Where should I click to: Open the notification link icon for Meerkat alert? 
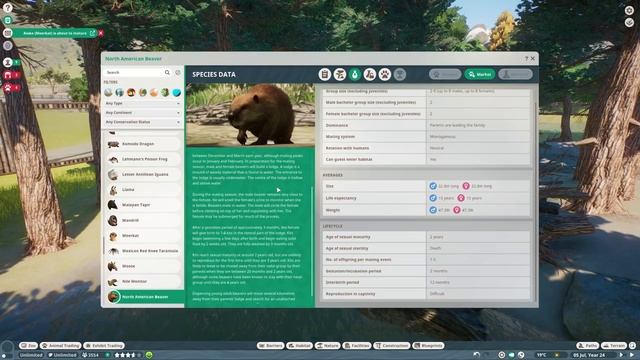coord(92,33)
